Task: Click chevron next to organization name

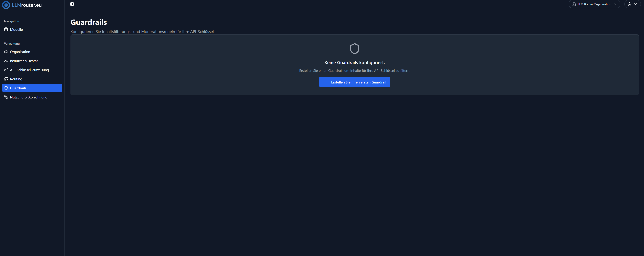Action: [615, 4]
